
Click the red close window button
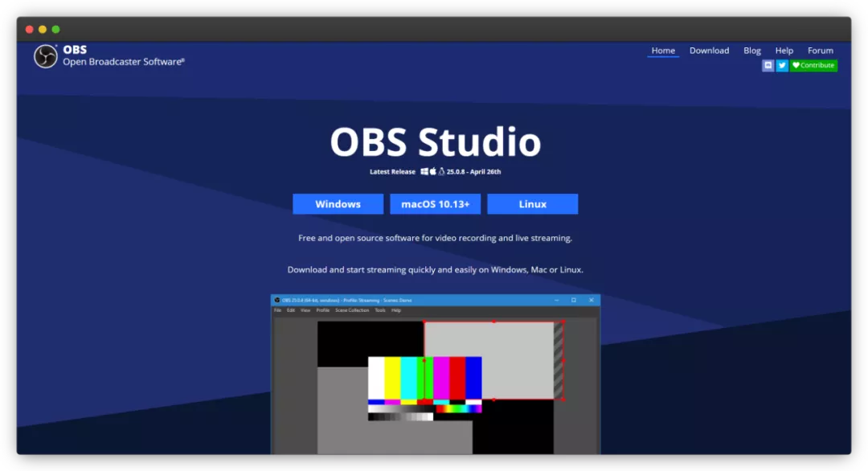coord(30,29)
